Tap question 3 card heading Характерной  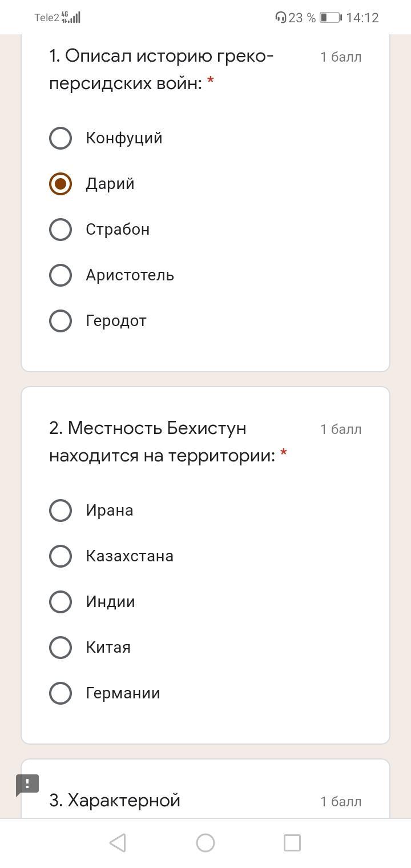pos(115,801)
